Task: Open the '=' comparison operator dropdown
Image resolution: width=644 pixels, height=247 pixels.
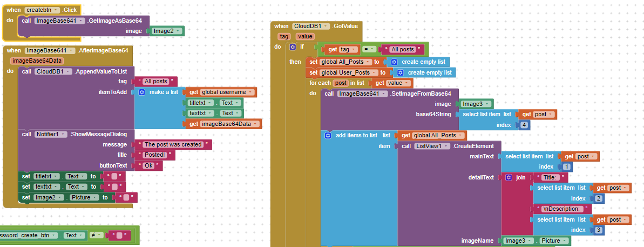Action: coord(372,49)
